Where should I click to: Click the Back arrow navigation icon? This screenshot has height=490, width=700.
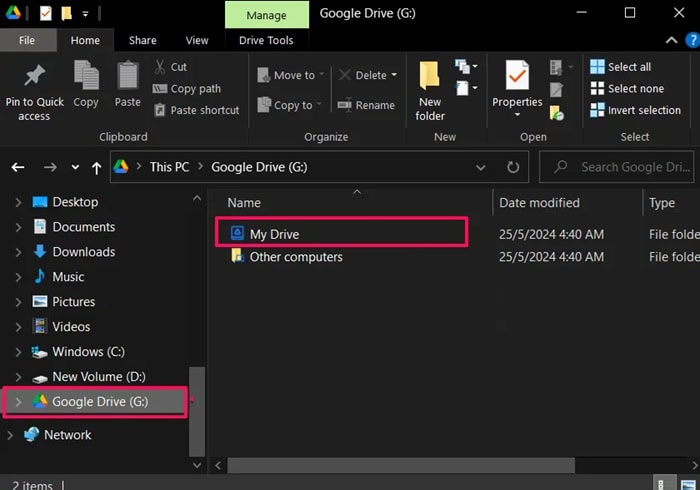coord(20,167)
